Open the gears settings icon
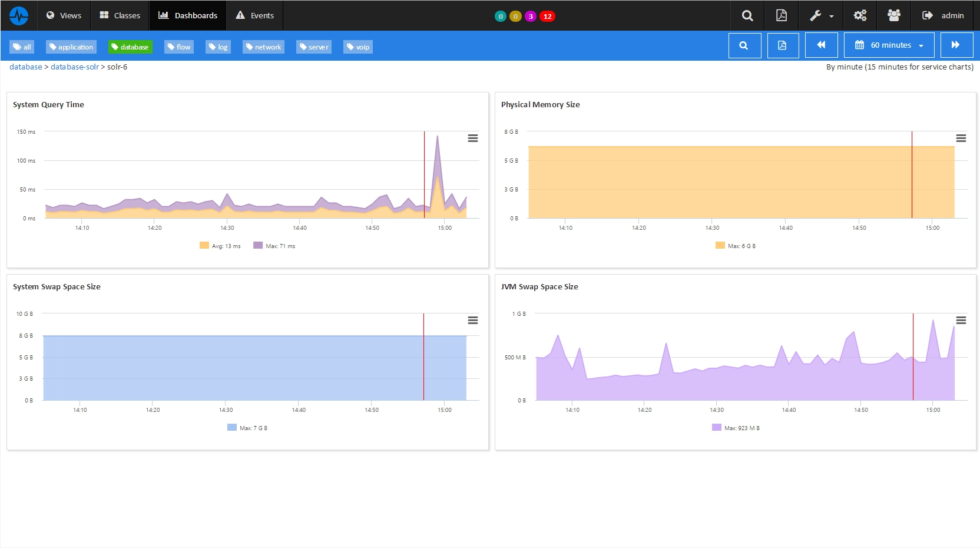This screenshot has height=548, width=980. pos(860,16)
